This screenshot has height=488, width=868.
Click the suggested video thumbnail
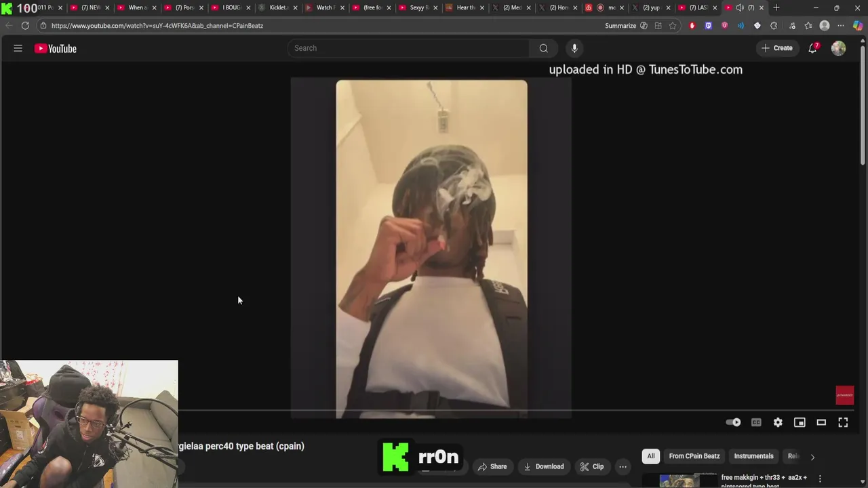[x=679, y=481]
